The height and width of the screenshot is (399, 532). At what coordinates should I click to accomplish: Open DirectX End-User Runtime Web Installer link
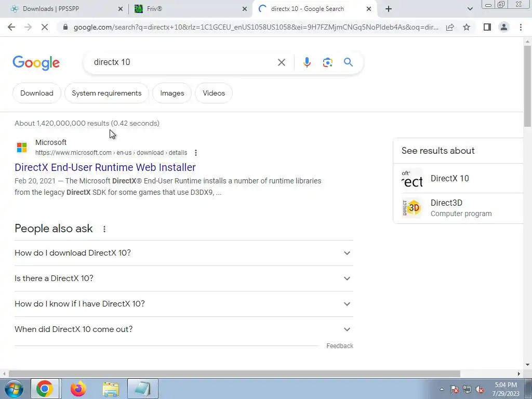(105, 167)
